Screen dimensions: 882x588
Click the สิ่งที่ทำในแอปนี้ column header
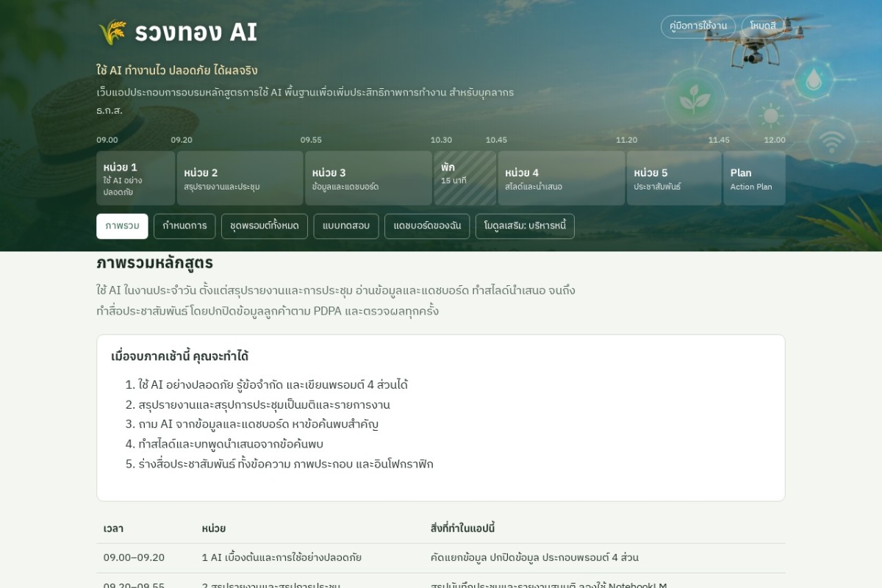pos(463,528)
